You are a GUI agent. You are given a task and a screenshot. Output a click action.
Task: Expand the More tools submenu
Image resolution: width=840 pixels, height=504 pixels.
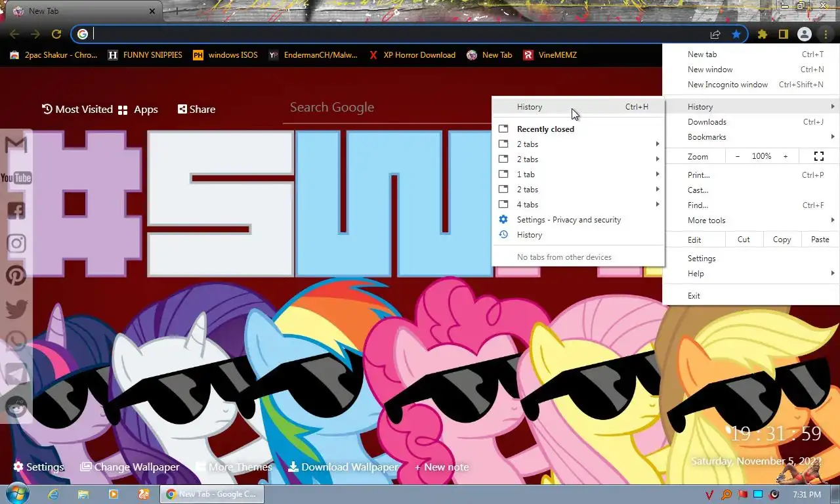point(833,220)
